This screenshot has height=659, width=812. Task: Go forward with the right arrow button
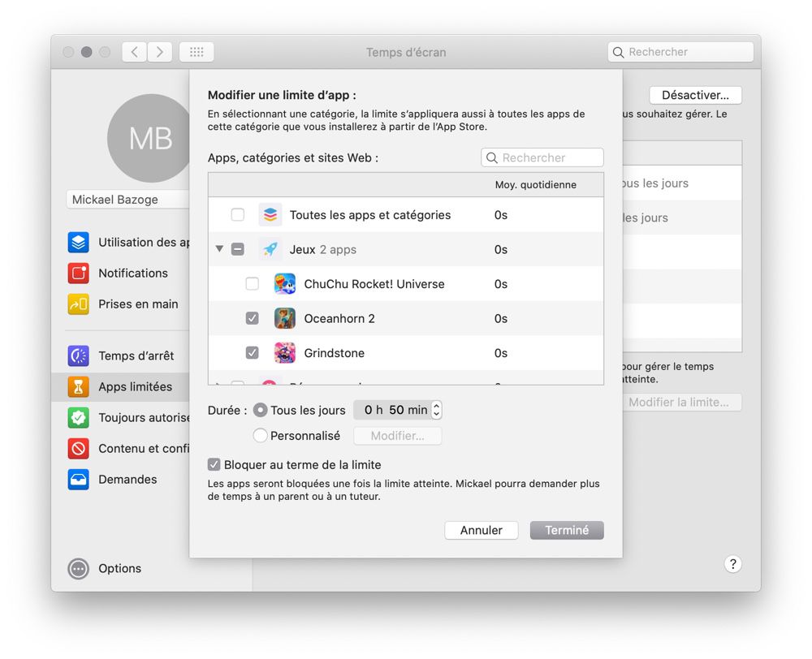coord(159,52)
